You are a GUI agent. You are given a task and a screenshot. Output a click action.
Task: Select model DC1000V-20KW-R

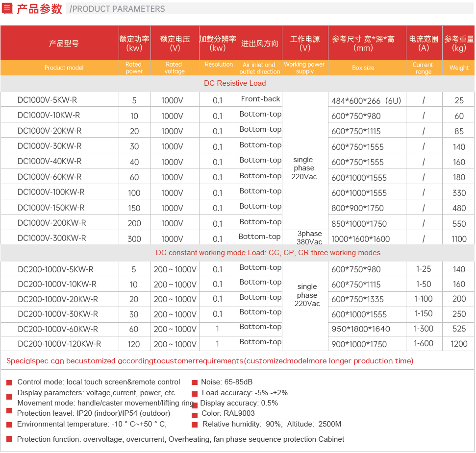[x=50, y=131]
